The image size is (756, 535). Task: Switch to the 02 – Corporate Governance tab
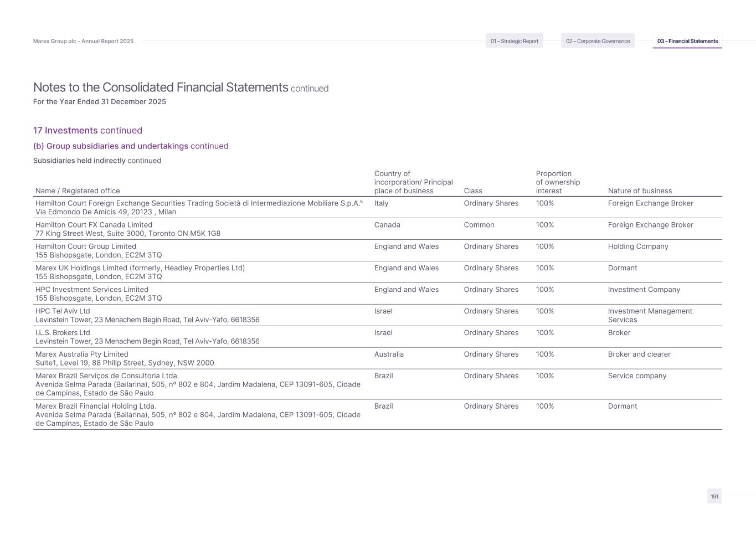[598, 41]
